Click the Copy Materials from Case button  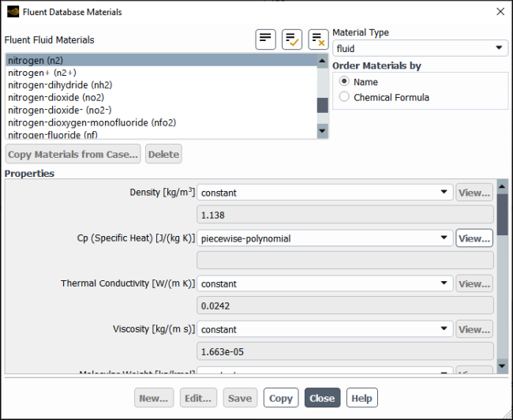coord(73,154)
